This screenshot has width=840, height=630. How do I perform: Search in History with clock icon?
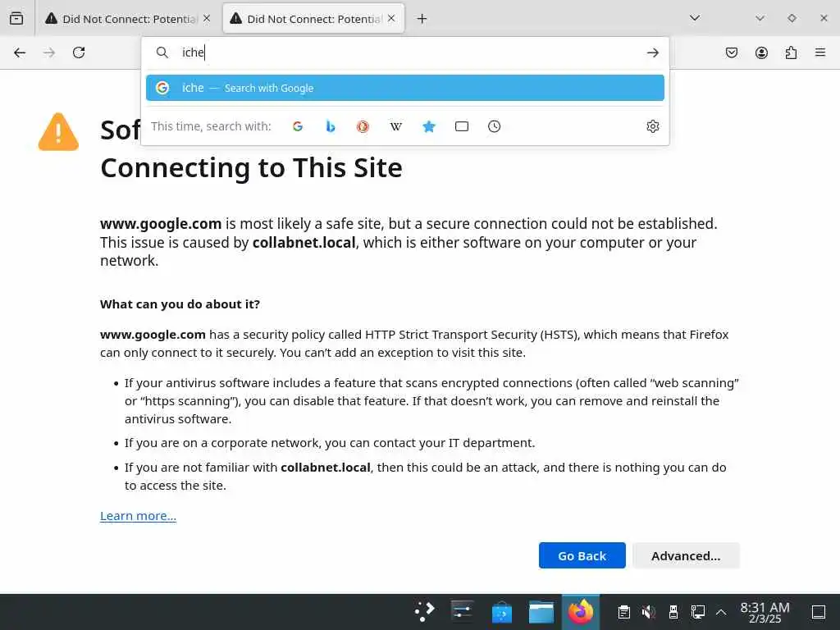point(494,126)
